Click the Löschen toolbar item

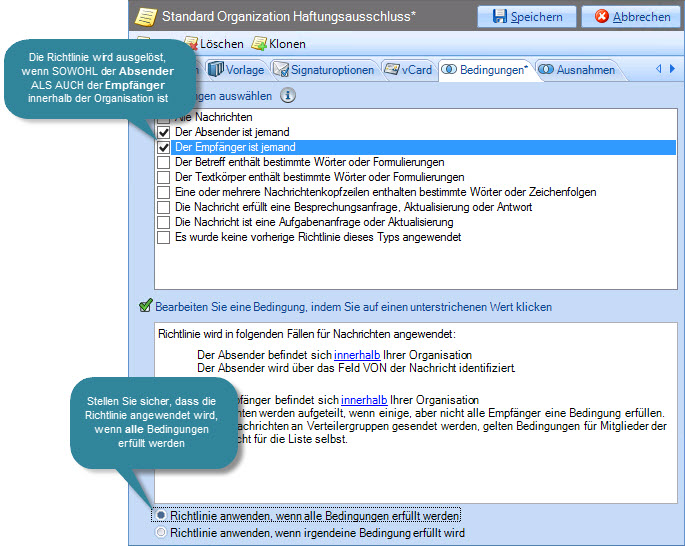tap(214, 44)
